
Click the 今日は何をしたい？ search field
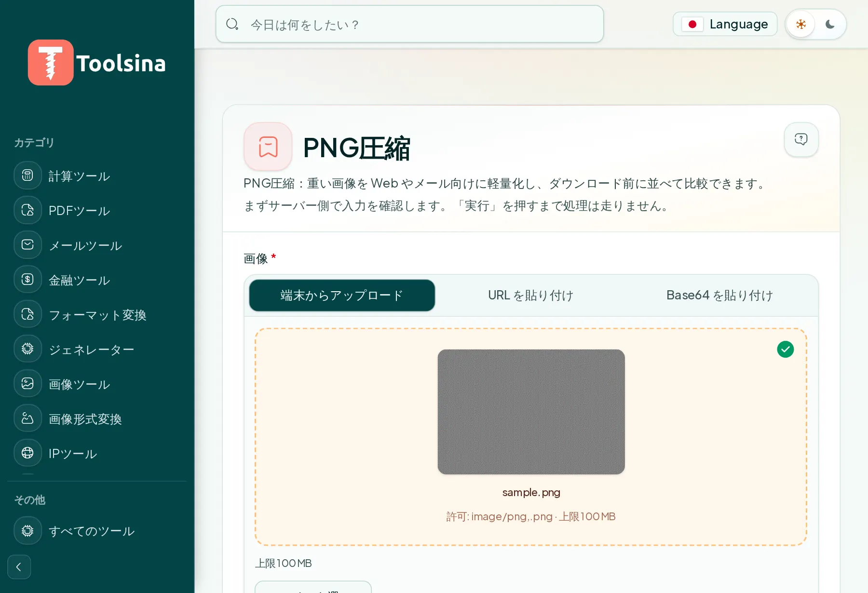(x=409, y=24)
